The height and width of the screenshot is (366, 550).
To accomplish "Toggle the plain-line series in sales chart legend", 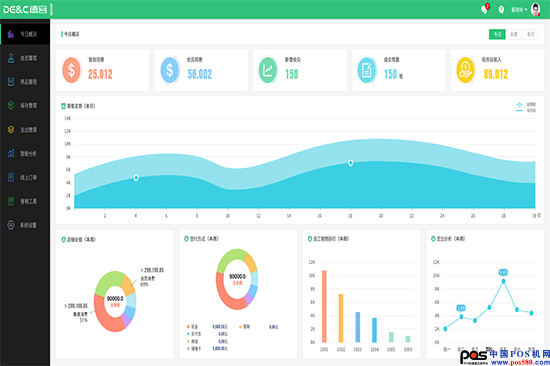I will (526, 110).
